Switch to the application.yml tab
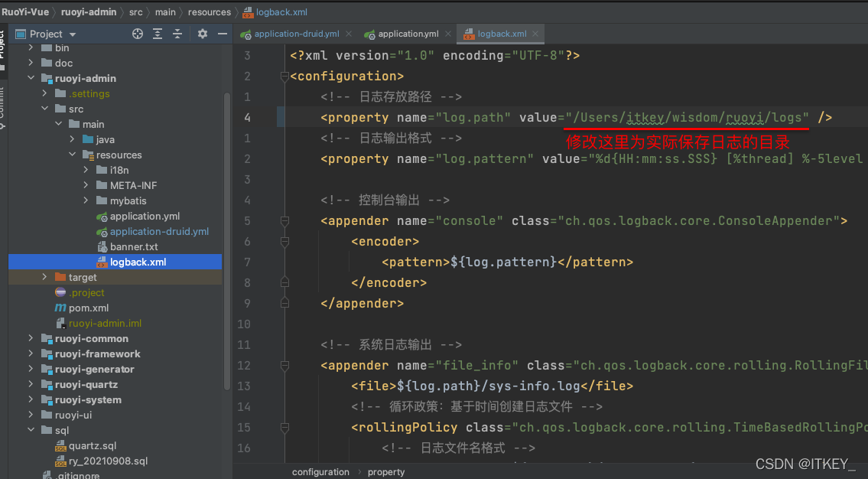The height and width of the screenshot is (479, 868). [x=408, y=34]
